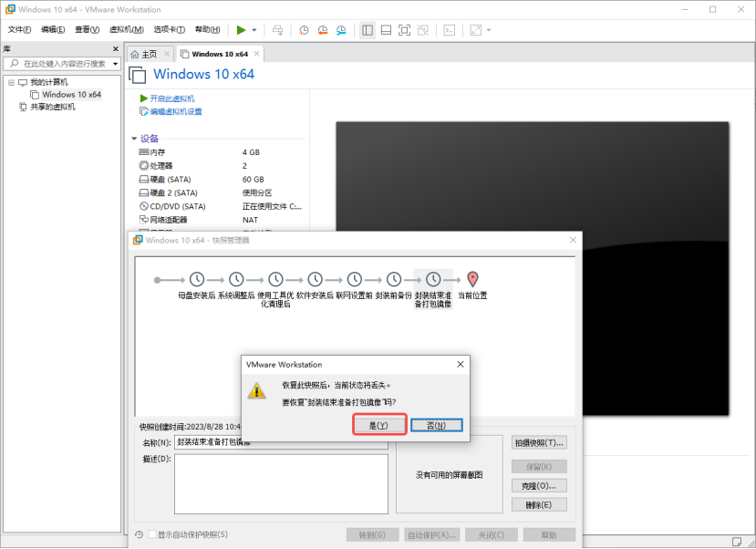Close the Windows 10 x64 tab
Viewport: 756px width, 549px height.
(x=256, y=54)
